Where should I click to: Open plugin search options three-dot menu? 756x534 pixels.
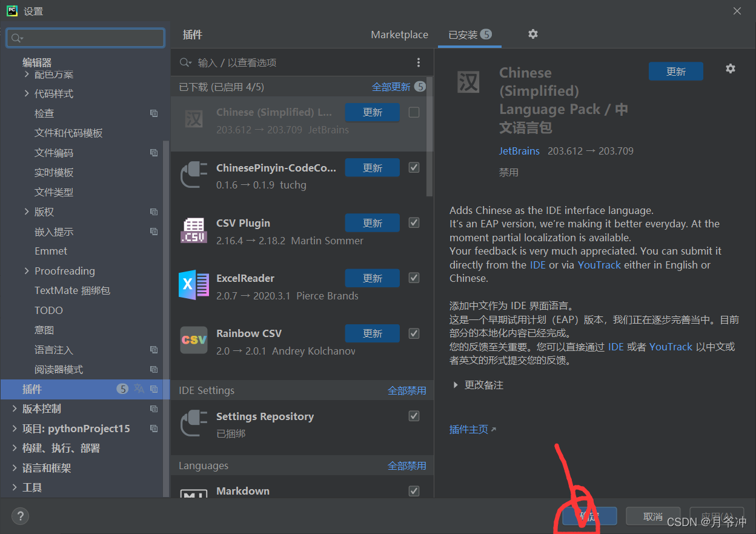(418, 62)
